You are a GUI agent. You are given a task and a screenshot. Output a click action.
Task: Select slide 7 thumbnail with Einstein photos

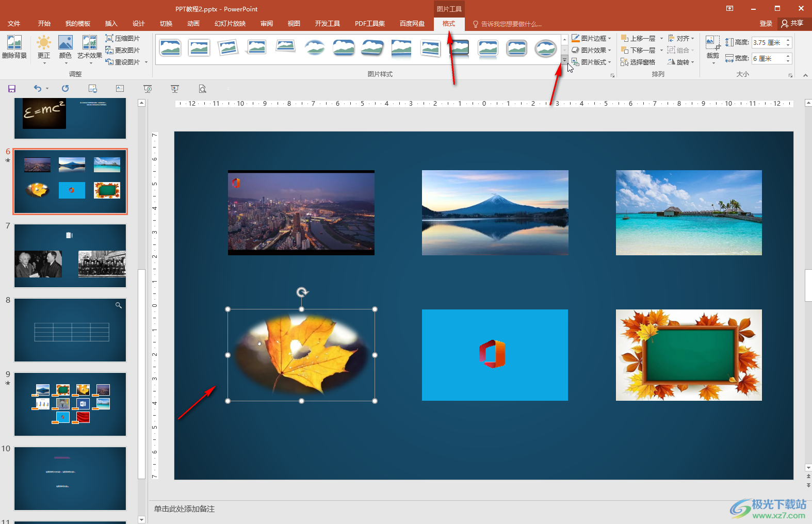click(x=70, y=256)
